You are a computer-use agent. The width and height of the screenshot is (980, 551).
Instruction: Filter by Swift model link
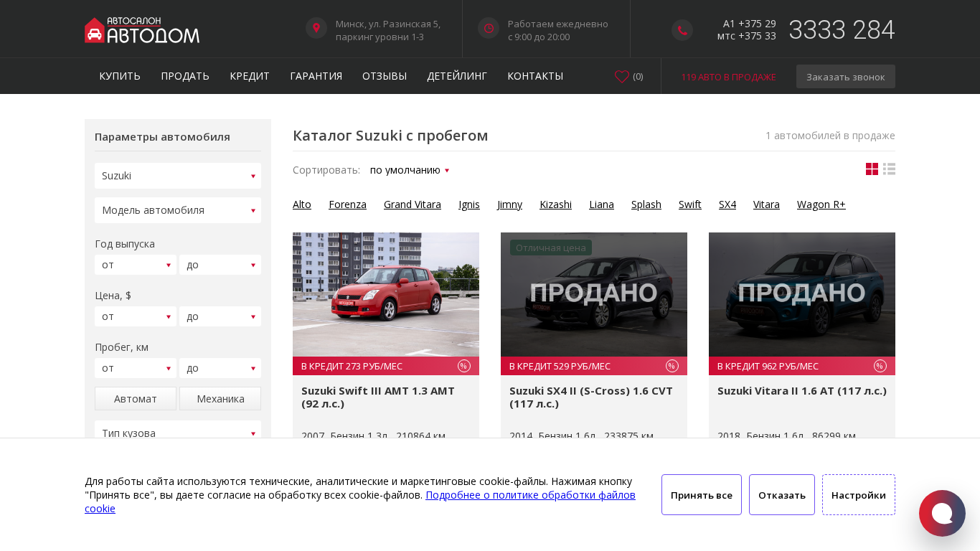click(x=690, y=204)
